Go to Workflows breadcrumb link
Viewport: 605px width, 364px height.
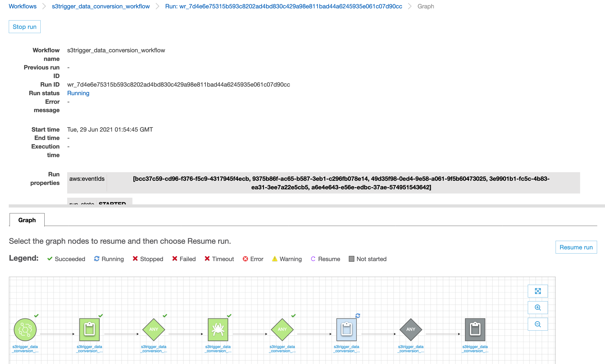pyautogui.click(x=23, y=6)
